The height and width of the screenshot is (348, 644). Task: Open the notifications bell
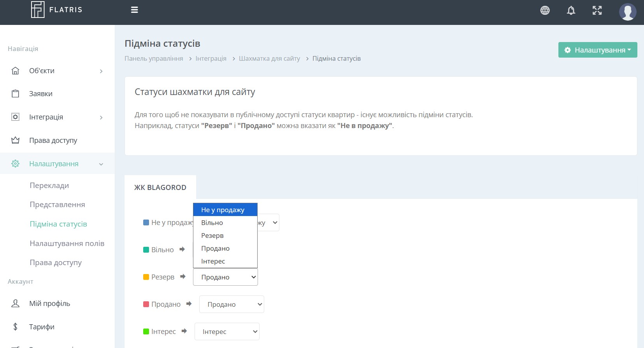point(571,11)
